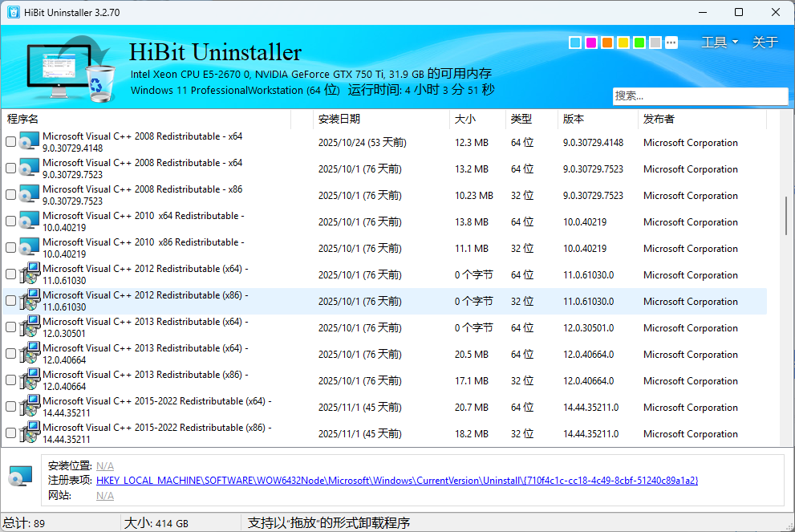The image size is (795, 532).
Task: Click the N/A link beside 安装位置
Action: pos(104,465)
